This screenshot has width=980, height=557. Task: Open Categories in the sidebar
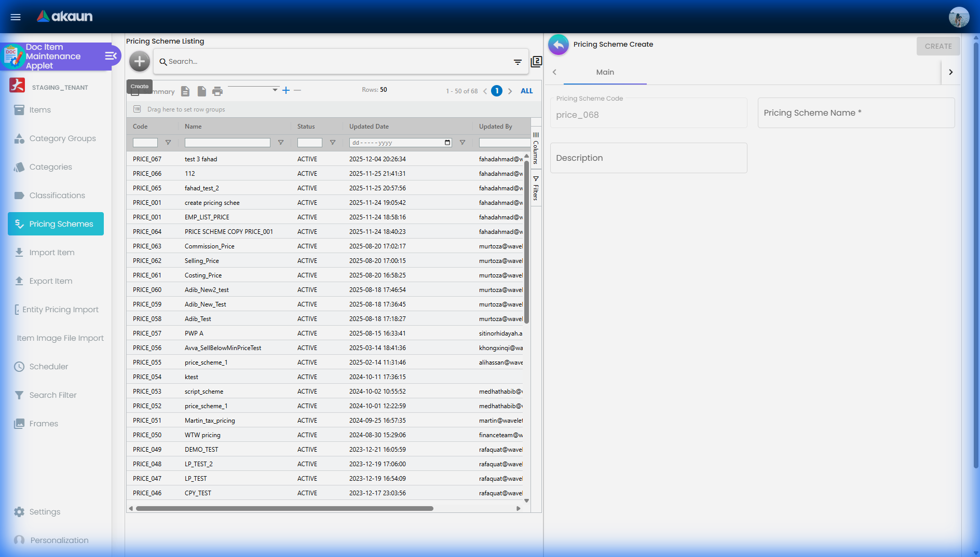coord(50,167)
